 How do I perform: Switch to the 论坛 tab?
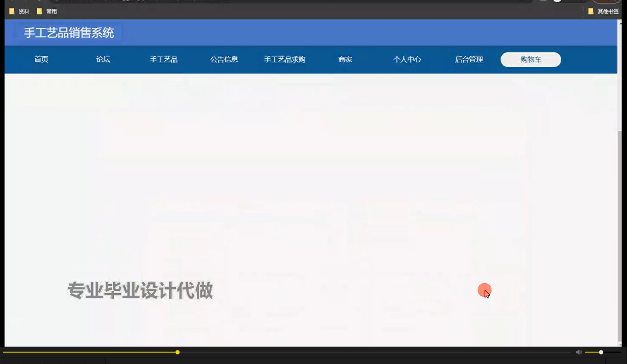[x=103, y=59]
